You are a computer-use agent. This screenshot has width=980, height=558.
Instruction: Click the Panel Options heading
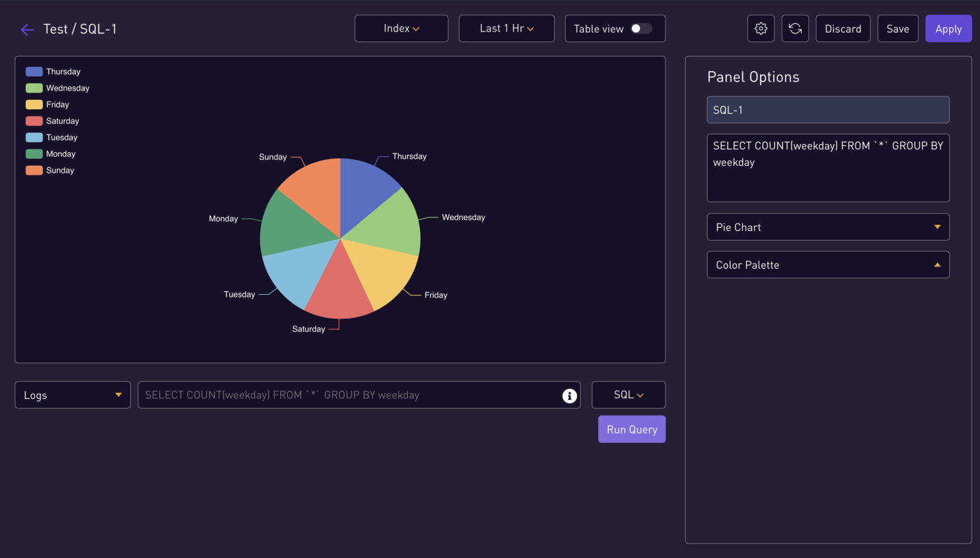pos(753,77)
